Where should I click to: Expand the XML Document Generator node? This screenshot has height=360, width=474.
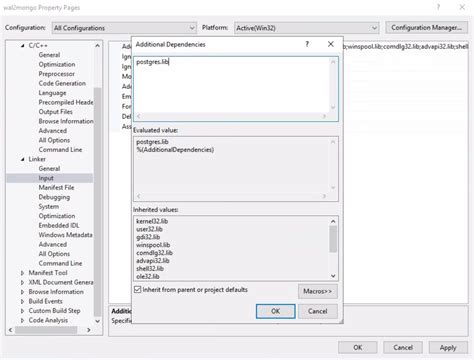pyautogui.click(x=22, y=282)
